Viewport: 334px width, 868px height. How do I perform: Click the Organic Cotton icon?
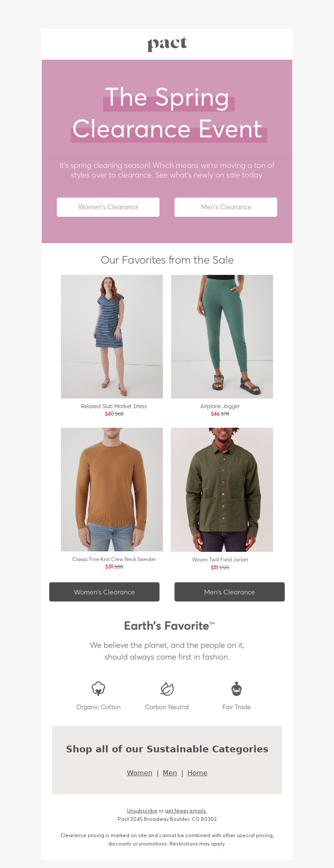[x=98, y=688]
